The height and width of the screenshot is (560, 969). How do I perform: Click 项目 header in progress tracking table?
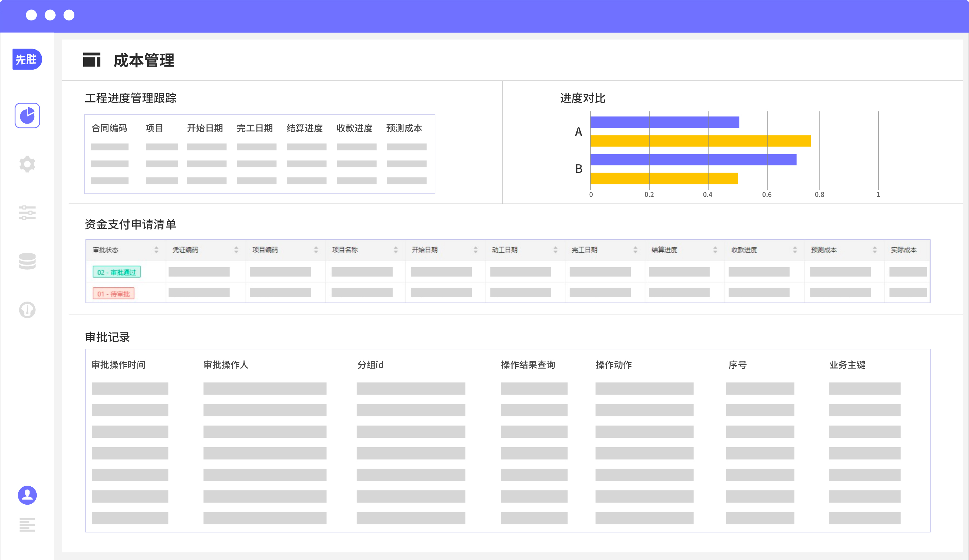pos(154,128)
